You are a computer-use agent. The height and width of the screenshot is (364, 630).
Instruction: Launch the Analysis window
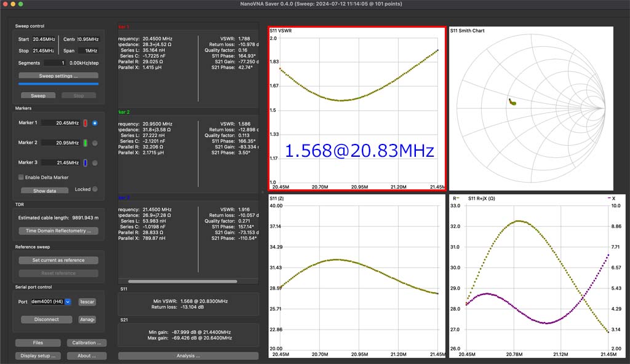point(188,356)
